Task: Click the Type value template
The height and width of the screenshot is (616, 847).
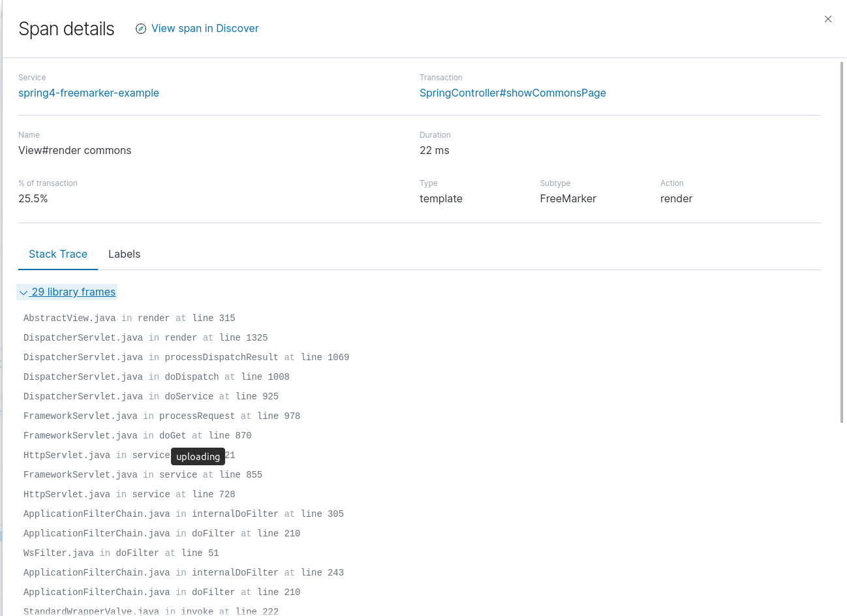Action: (441, 198)
